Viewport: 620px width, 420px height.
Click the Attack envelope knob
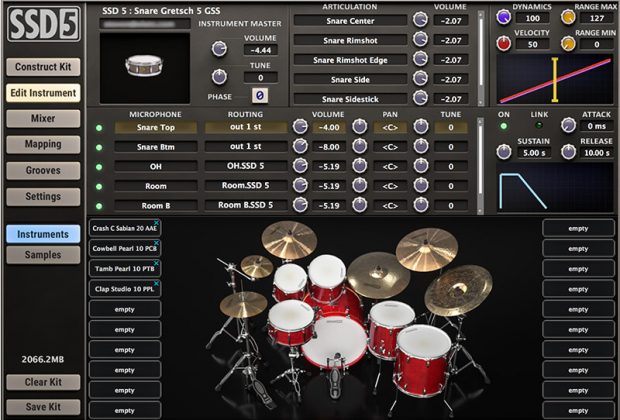pyautogui.click(x=568, y=125)
